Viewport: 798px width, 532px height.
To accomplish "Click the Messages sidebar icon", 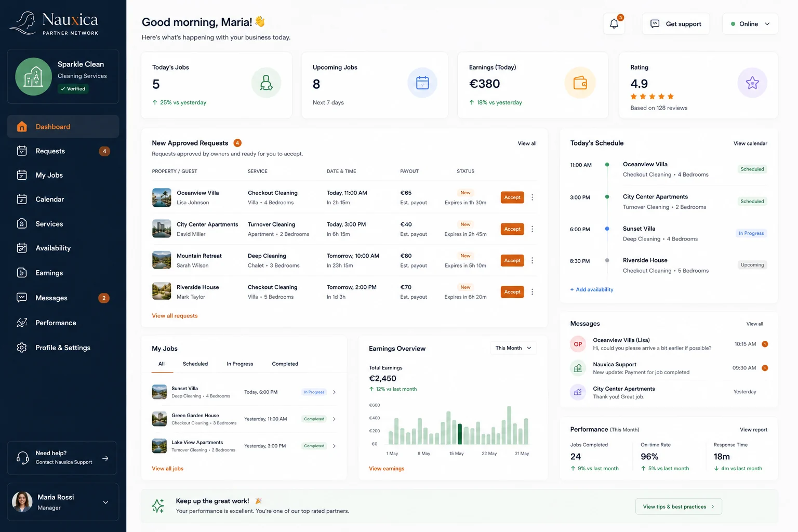I will coord(22,298).
